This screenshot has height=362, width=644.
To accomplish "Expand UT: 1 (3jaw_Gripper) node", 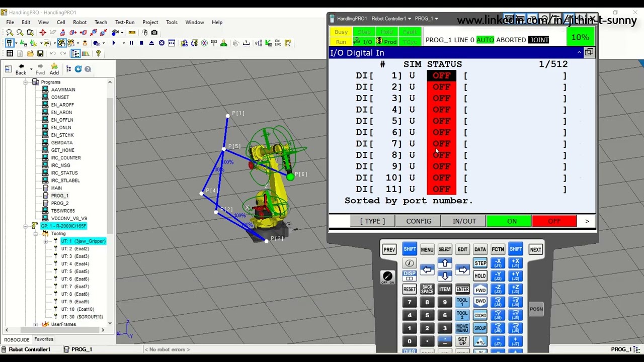I will (45, 241).
